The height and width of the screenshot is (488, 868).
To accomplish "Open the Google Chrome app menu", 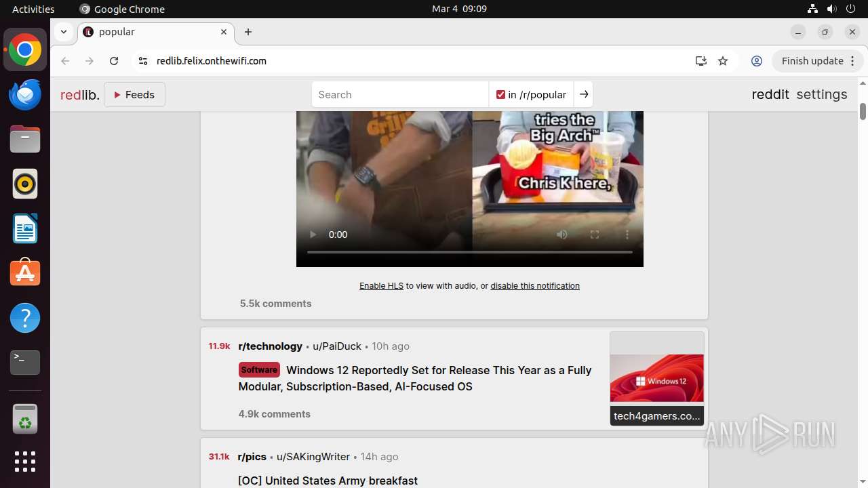I will (122, 9).
